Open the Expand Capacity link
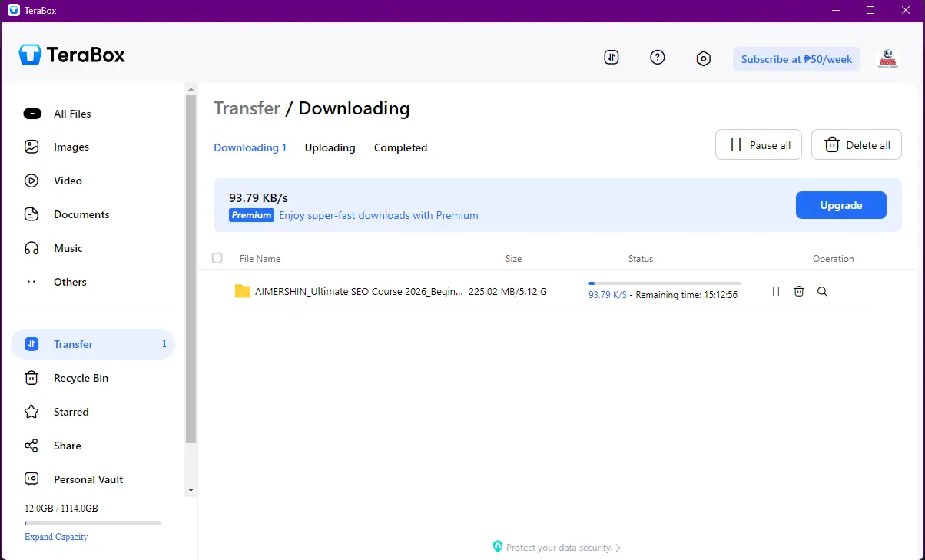Screen dimensions: 925x560 click(56, 537)
